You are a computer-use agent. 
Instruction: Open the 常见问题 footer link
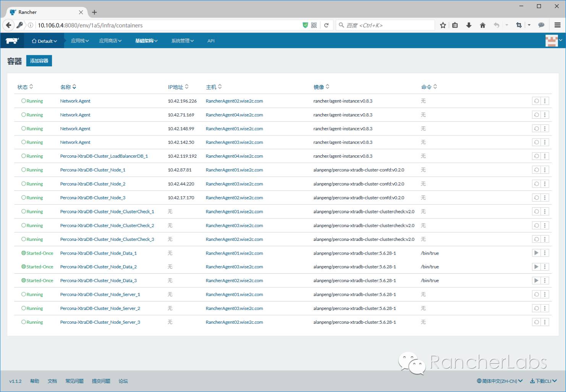click(x=74, y=381)
